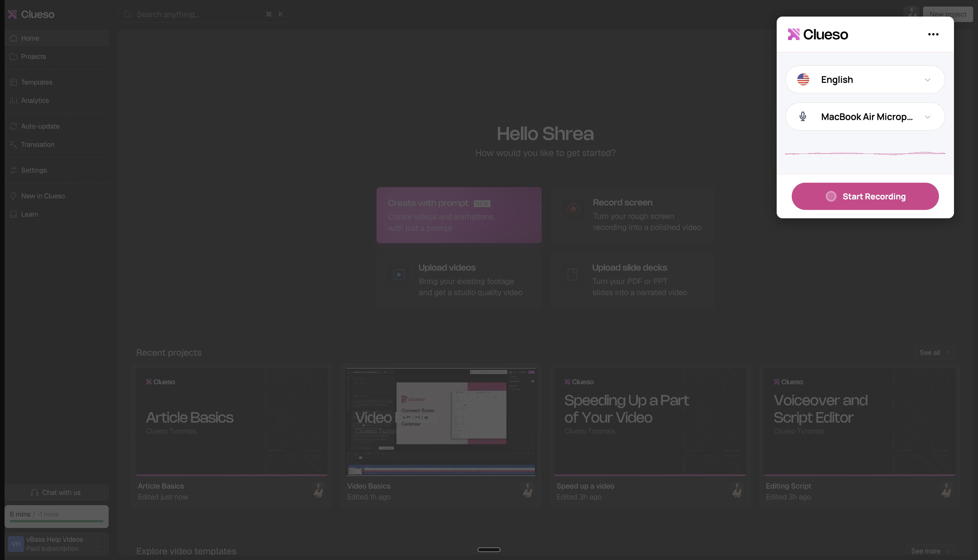Viewport: 978px width, 560px height.
Task: Click the Learn book icon
Action: [x=13, y=214]
